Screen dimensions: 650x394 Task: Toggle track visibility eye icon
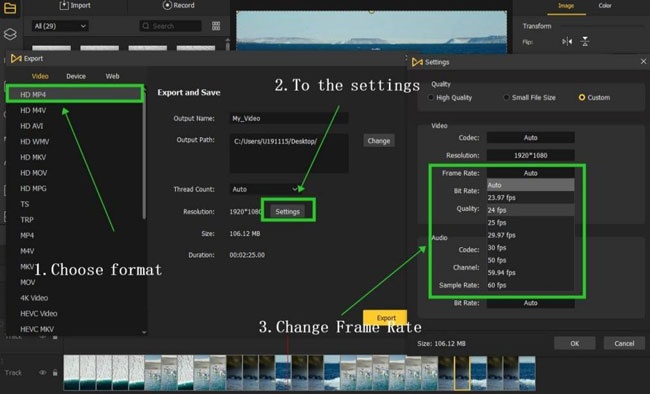[x=43, y=372]
